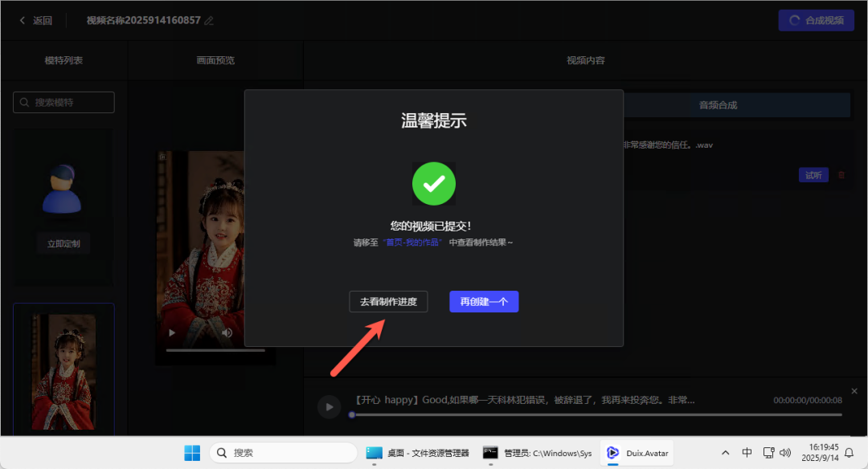Screen dimensions: 868x469
Task: Mute the preview video volume icon
Action: [227, 332]
